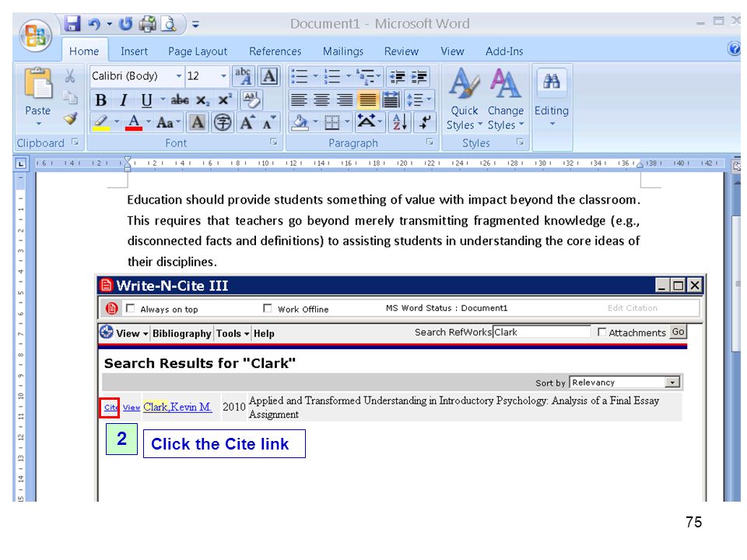Toggle Underline formatting
Image resolution: width=747 pixels, height=560 pixels.
pyautogui.click(x=146, y=100)
